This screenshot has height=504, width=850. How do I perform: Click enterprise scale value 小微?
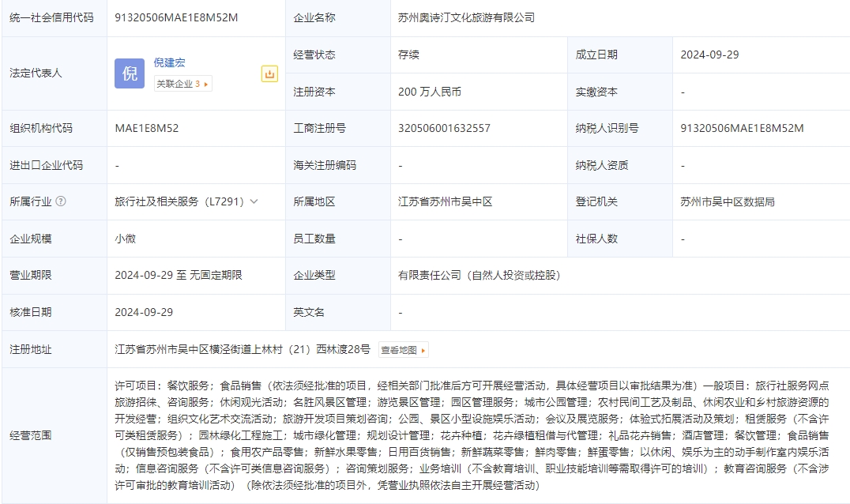tap(126, 239)
